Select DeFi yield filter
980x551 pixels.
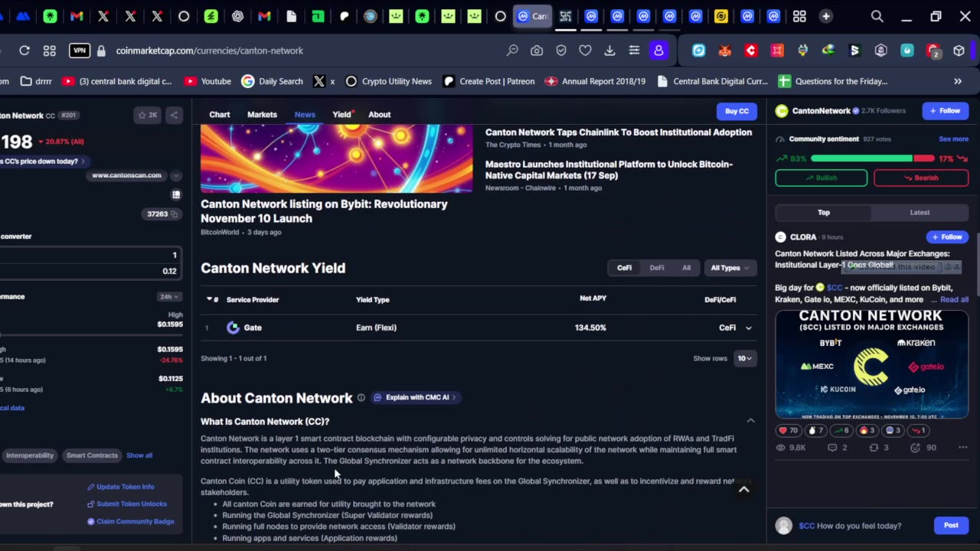coord(657,268)
